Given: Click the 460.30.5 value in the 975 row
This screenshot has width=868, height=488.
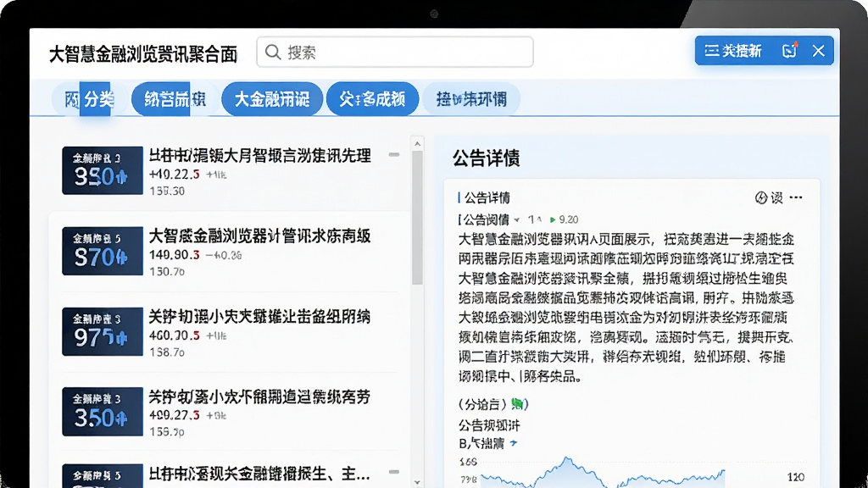Looking at the screenshot, I should pos(175,335).
